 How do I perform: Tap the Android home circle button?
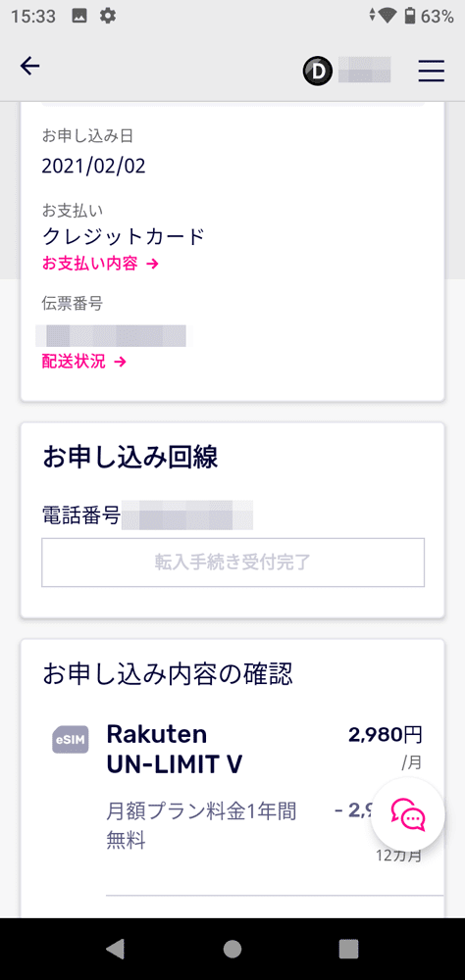click(232, 949)
